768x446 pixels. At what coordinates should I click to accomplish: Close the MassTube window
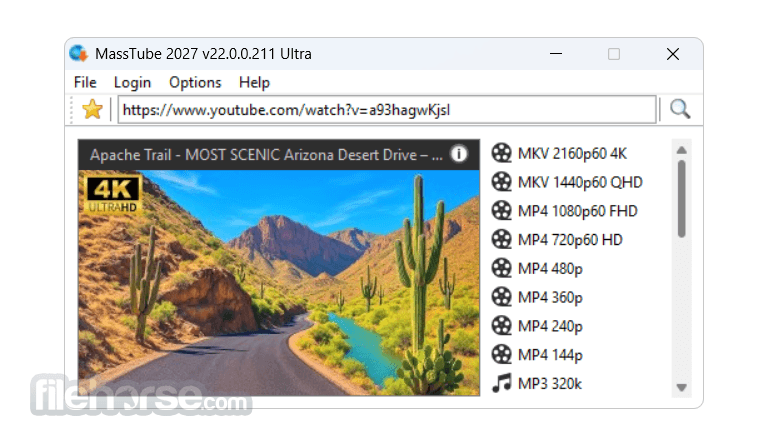(673, 54)
